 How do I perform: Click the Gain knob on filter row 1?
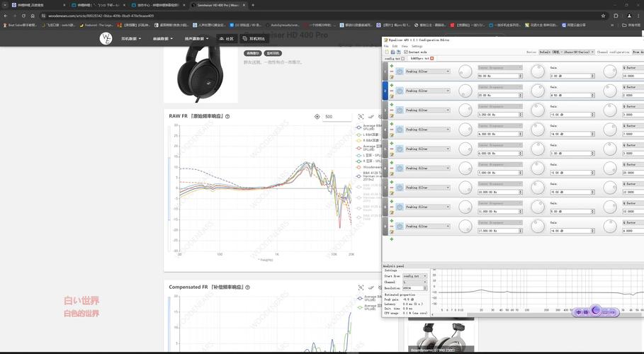point(536,72)
